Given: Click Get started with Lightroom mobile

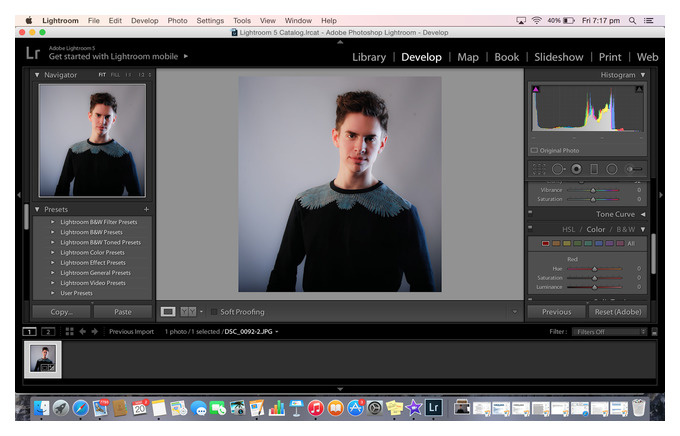Looking at the screenshot, I should (114, 56).
